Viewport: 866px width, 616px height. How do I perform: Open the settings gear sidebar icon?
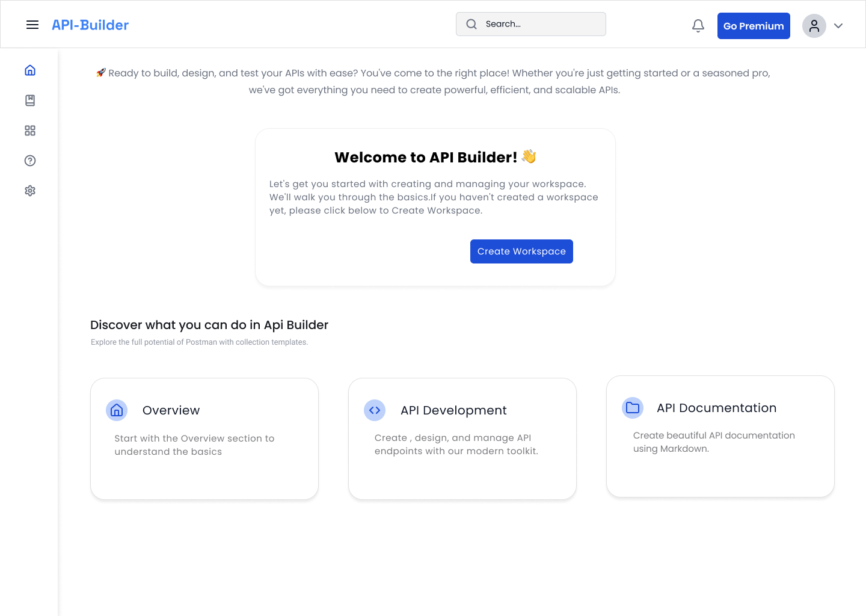[x=30, y=191]
